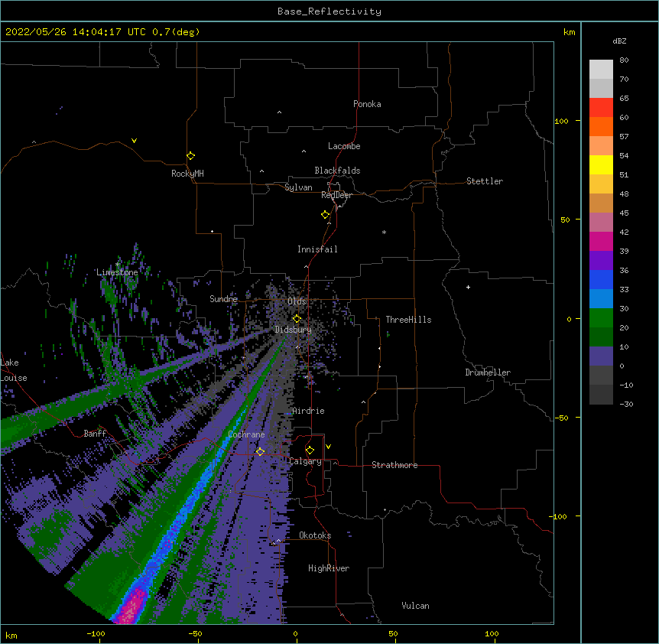Click the Lake Louise label at the left edge
This screenshot has height=644, width=659.
(14, 370)
